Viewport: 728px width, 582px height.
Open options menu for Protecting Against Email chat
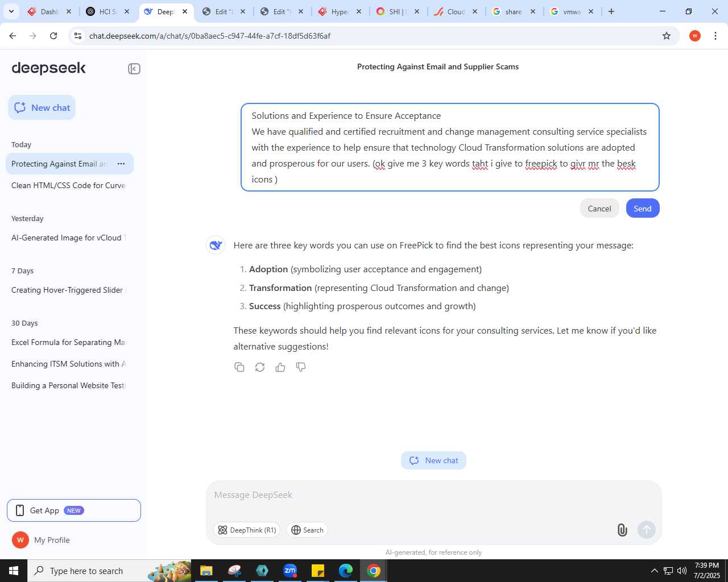point(121,164)
